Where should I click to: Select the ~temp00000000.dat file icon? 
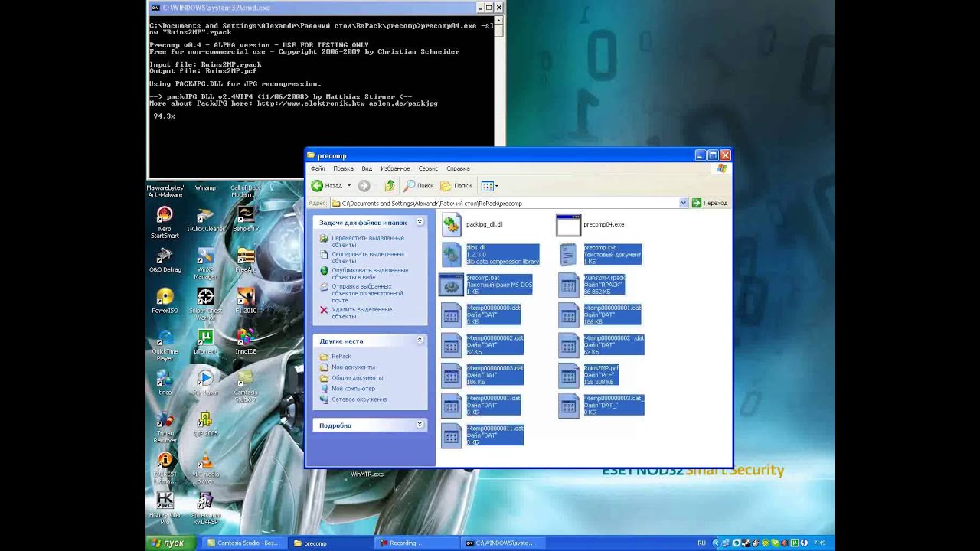pos(451,315)
